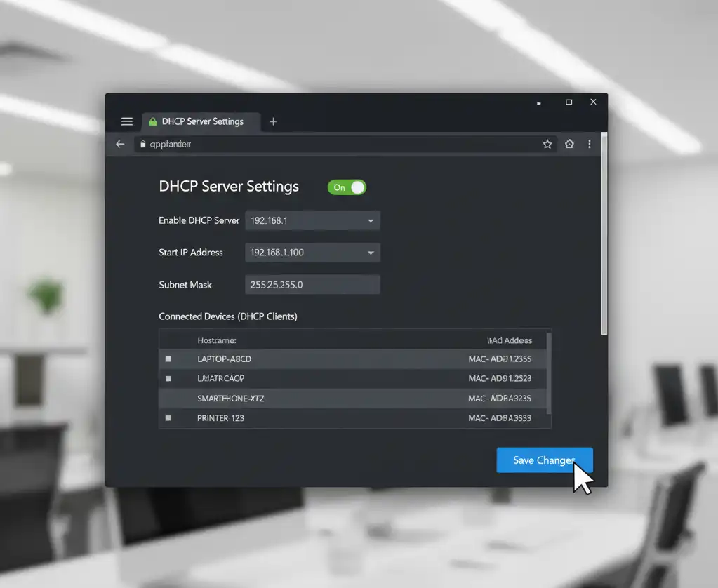
Task: Click the browser address bar
Action: pos(337,144)
